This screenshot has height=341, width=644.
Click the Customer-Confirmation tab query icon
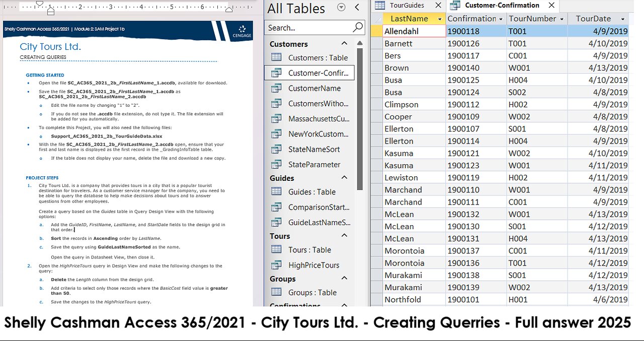(455, 5)
